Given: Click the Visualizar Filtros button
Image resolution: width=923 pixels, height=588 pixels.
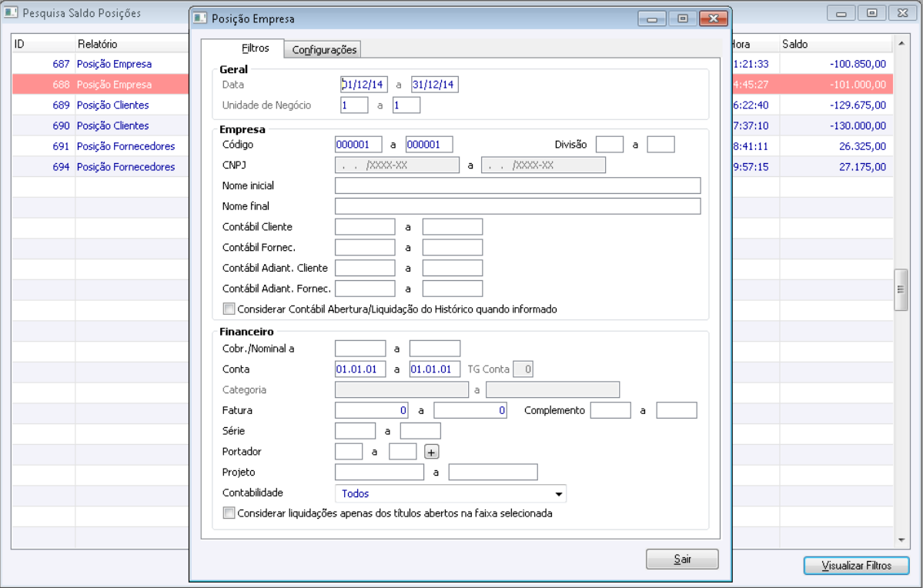Looking at the screenshot, I should tap(856, 566).
